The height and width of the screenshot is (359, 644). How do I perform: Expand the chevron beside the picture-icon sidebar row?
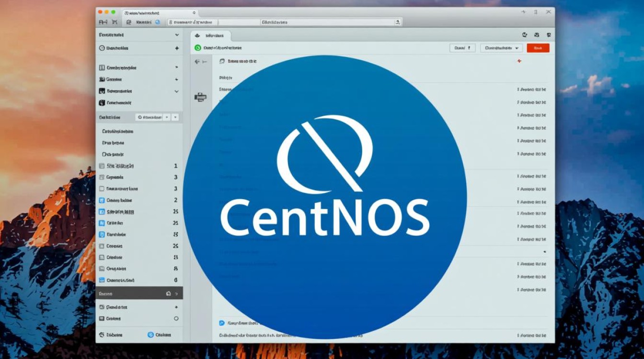[177, 91]
